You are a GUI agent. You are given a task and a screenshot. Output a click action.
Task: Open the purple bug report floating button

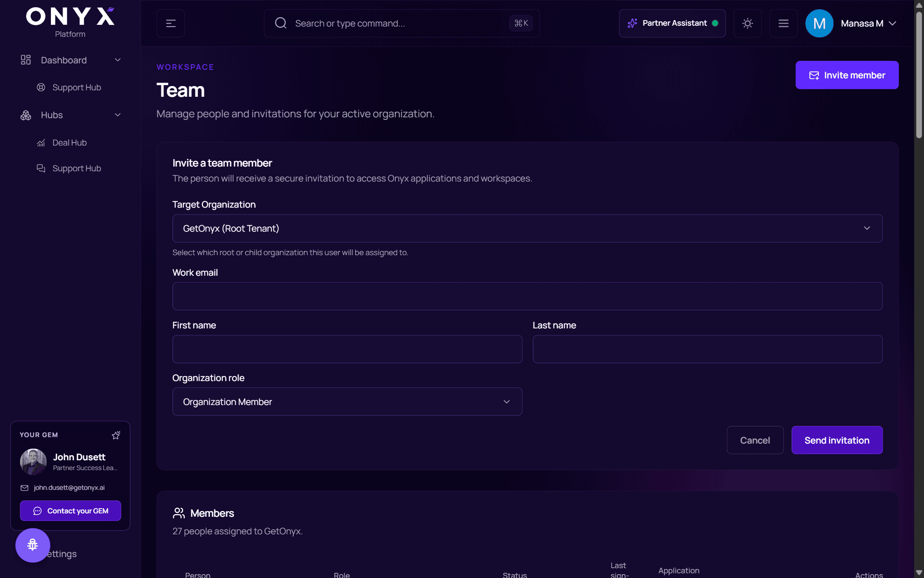pyautogui.click(x=33, y=545)
